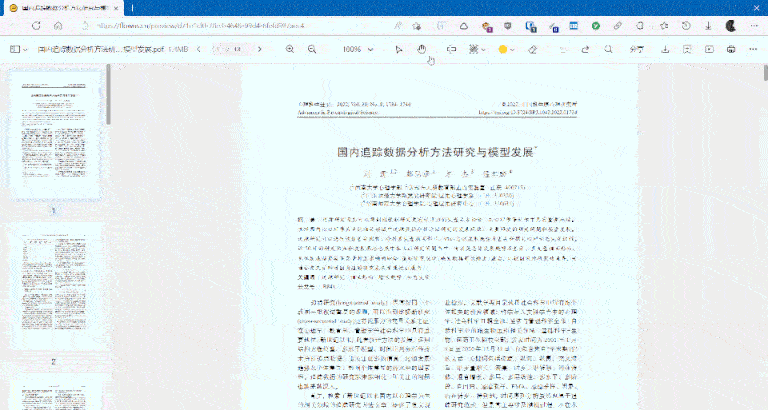The image size is (768, 410).
Task: Refresh the browser page
Action: (x=36, y=26)
